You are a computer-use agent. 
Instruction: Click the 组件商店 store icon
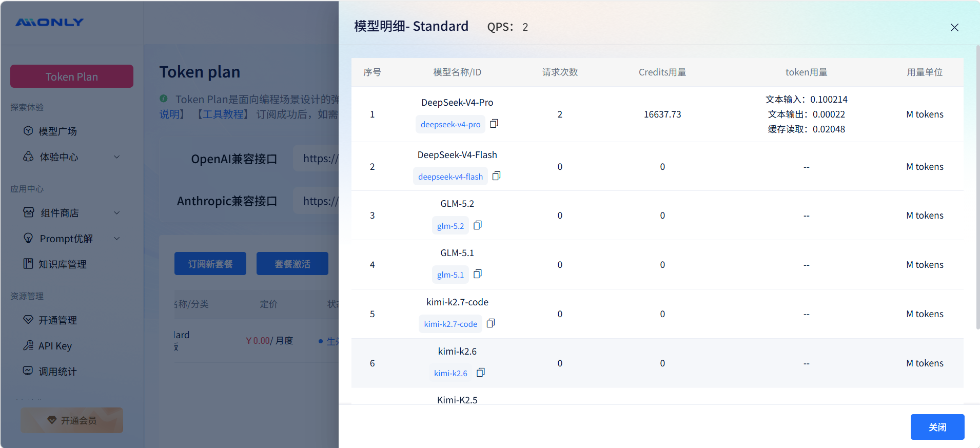click(29, 212)
